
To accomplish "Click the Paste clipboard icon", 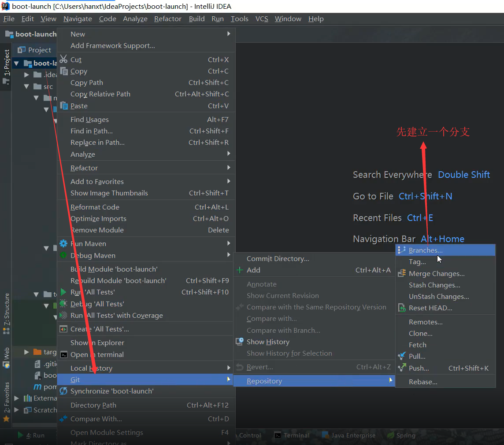I will (x=64, y=106).
